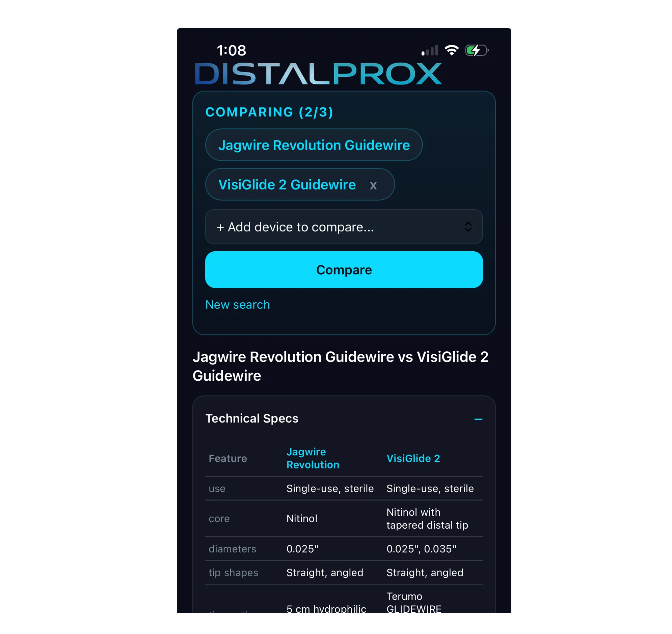Select the 'tip shapes' row label

click(x=234, y=573)
